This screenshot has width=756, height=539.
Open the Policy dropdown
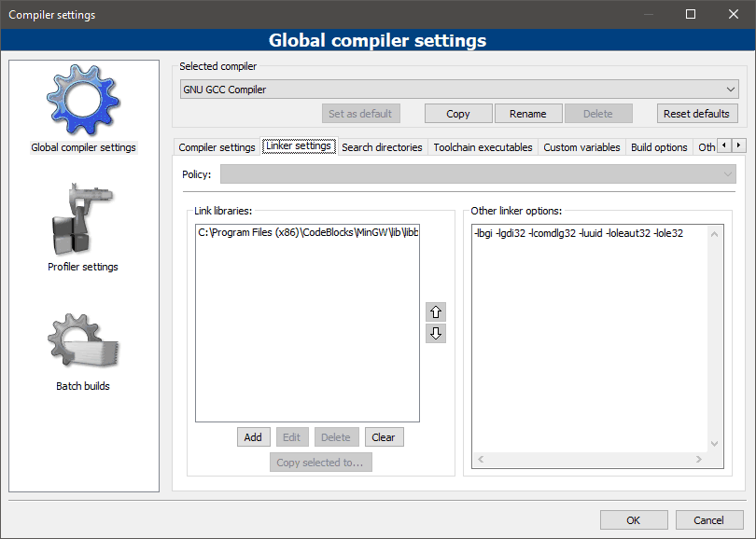point(478,174)
